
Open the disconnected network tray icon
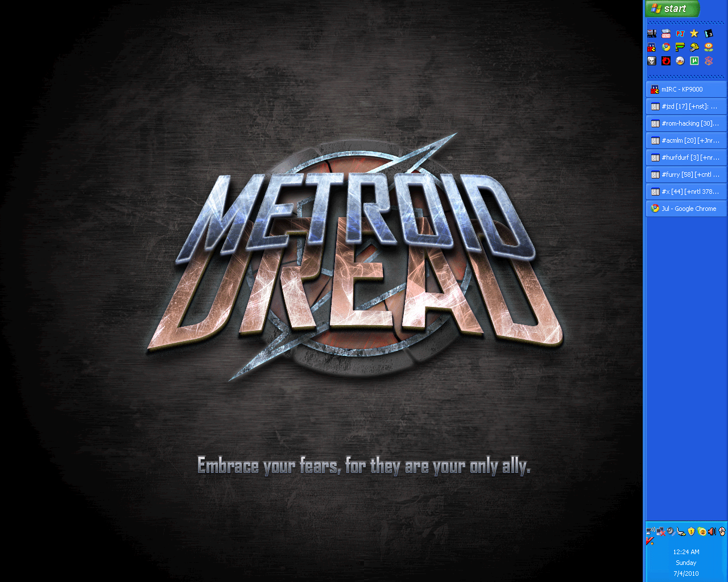click(x=660, y=531)
